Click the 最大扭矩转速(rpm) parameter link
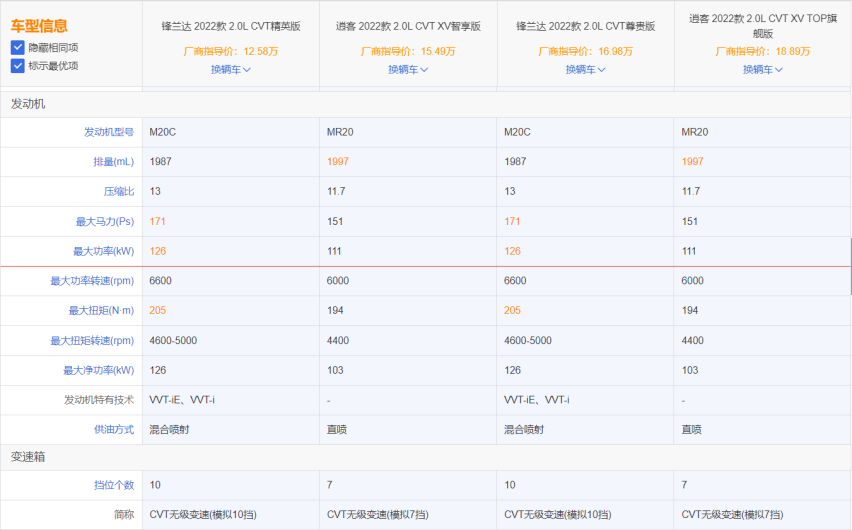 tap(92, 340)
